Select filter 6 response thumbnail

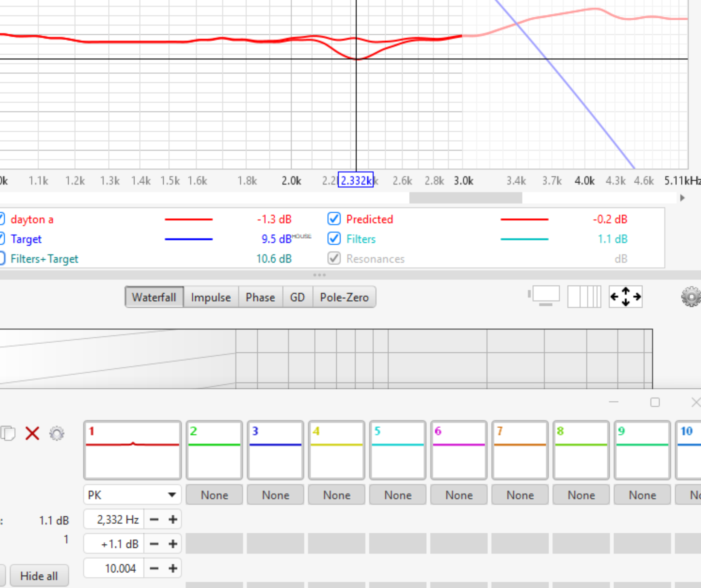point(459,450)
